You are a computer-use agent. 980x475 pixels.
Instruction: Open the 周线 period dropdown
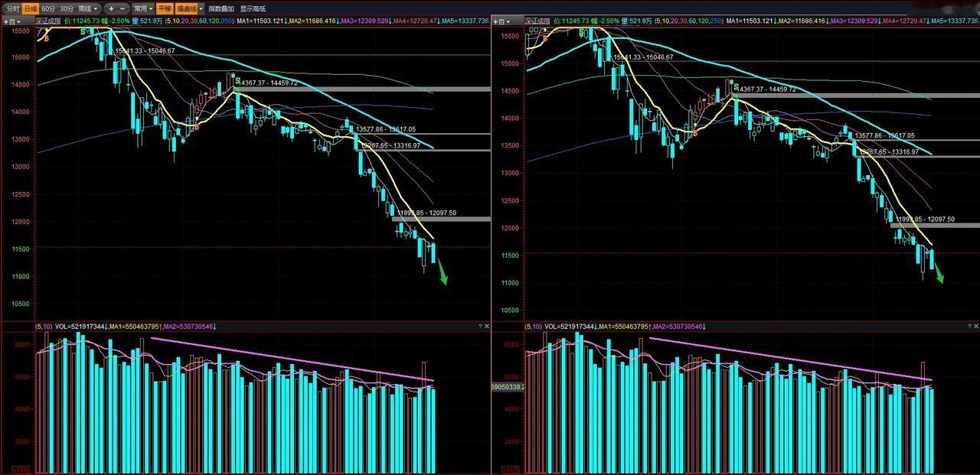(89, 8)
